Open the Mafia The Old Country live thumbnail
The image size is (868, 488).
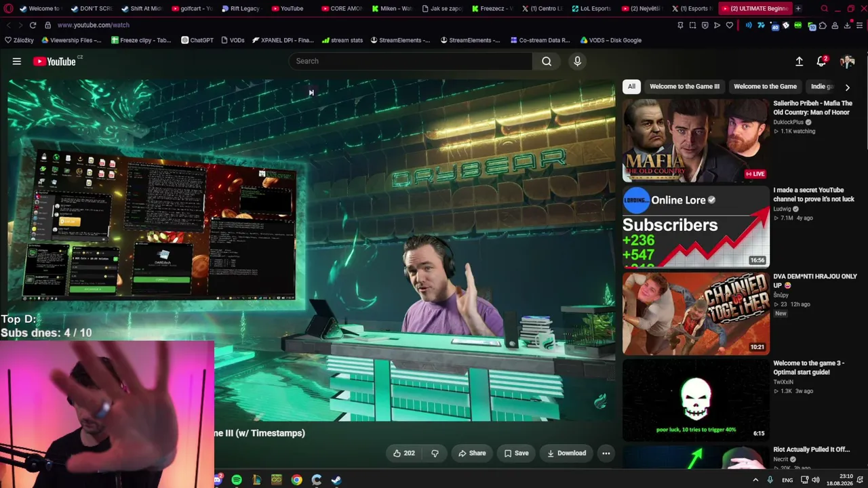point(696,140)
